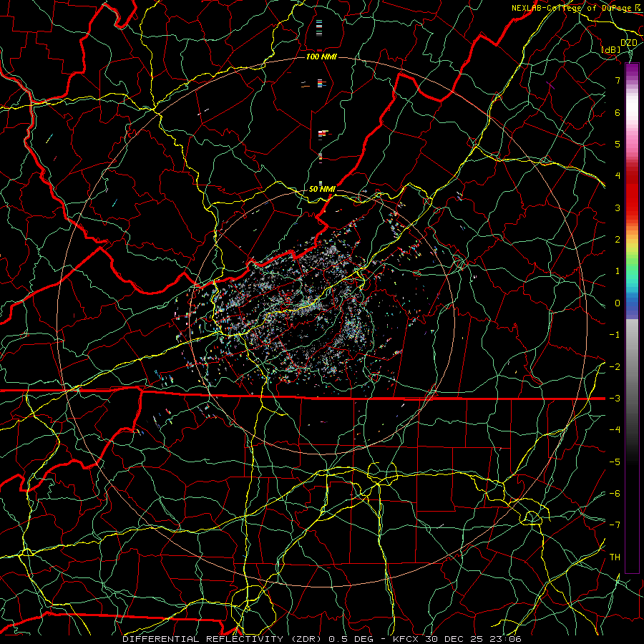Image resolution: width=644 pixels, height=644 pixels.
Task: Click the "3" value on color scale
Action: tap(618, 208)
